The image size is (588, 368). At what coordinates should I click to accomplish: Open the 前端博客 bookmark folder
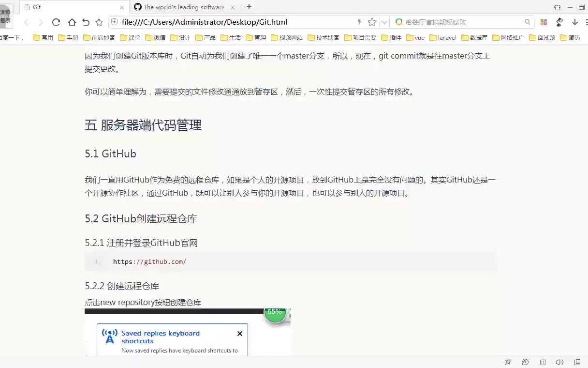coord(99,37)
